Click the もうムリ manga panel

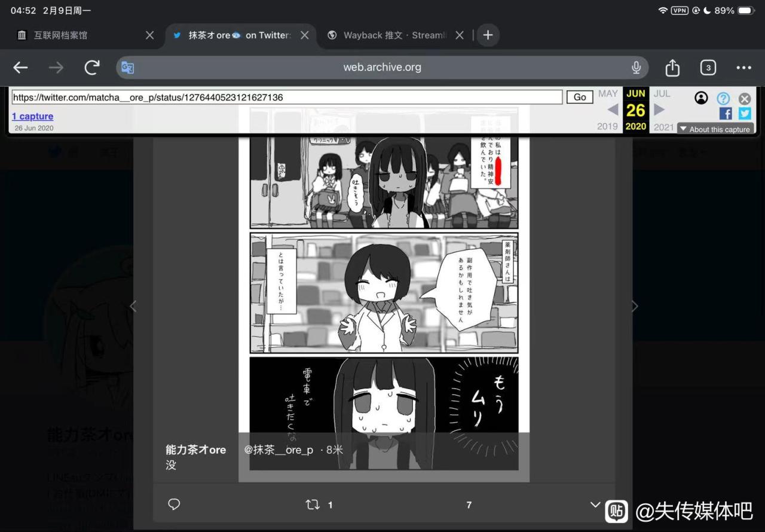[x=384, y=413]
